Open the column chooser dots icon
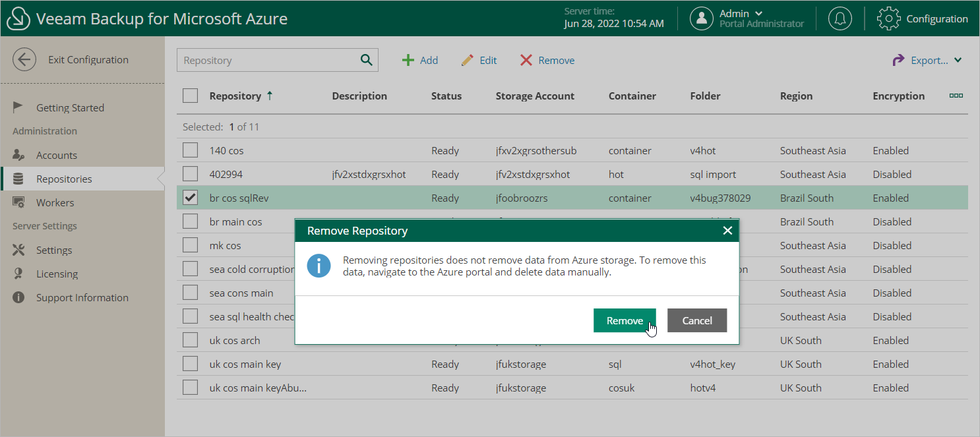980x437 pixels. (x=956, y=96)
